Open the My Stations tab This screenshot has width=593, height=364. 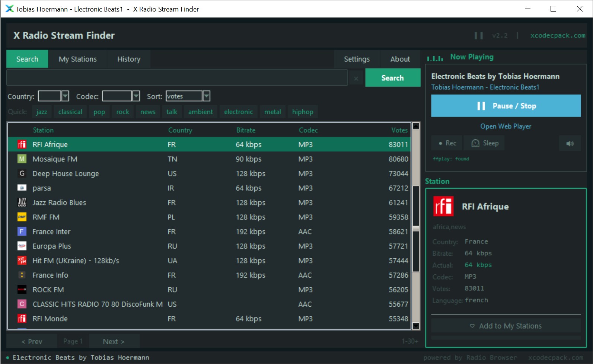point(77,59)
